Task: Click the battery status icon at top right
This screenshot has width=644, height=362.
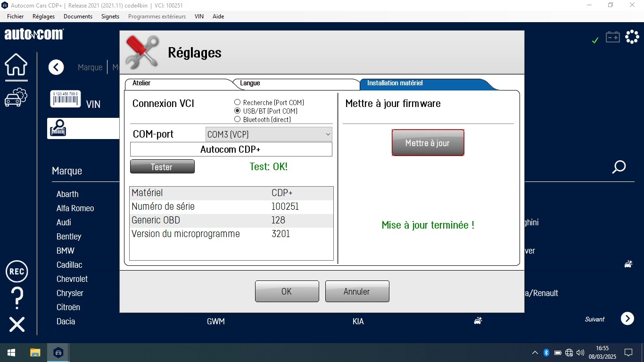Action: [613, 37]
